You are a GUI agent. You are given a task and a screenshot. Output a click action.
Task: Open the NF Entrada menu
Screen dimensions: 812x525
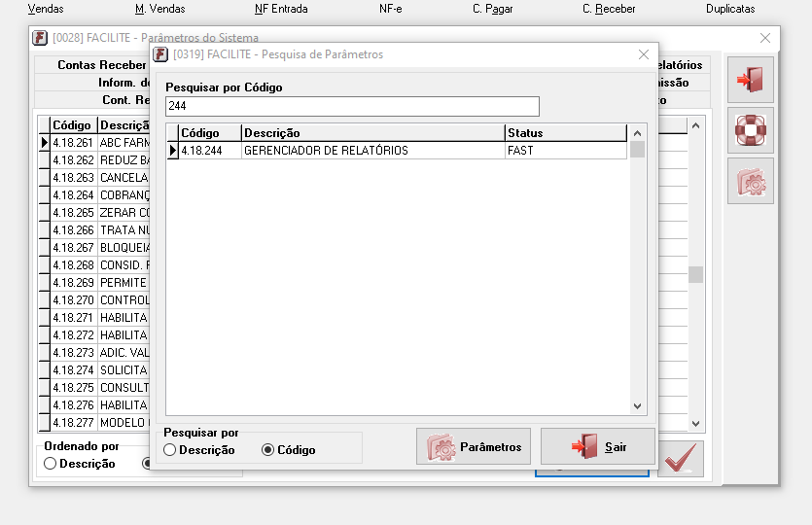coord(281,9)
